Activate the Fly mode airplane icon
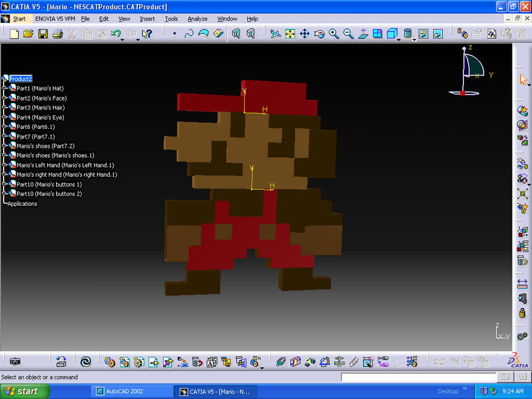Image resolution: width=532 pixels, height=399 pixels. 275,34
